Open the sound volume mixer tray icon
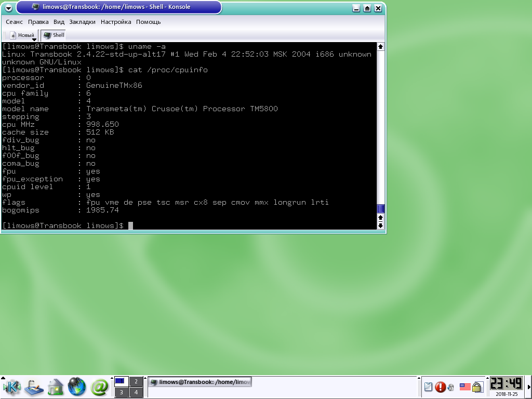The width and height of the screenshot is (532, 399). point(451,387)
